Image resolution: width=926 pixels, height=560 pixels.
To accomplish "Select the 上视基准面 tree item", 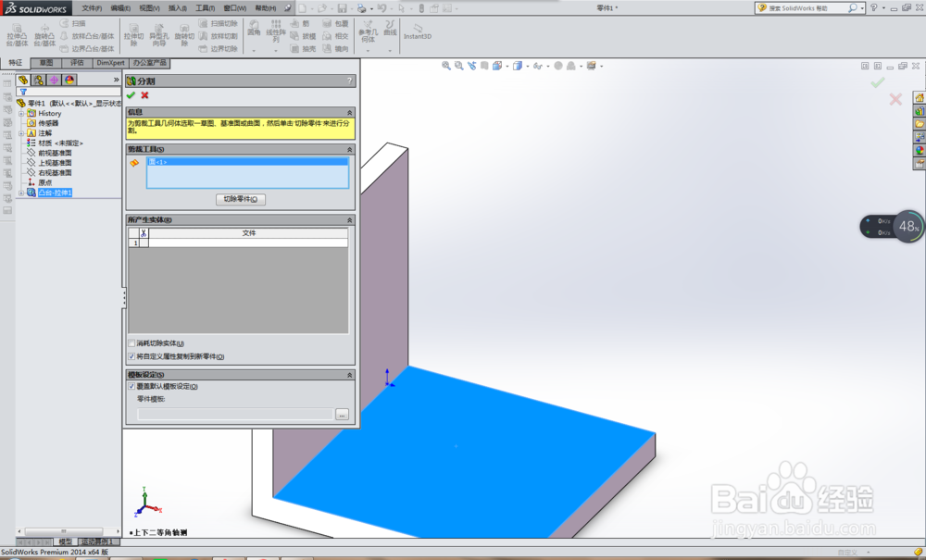I will (x=55, y=163).
